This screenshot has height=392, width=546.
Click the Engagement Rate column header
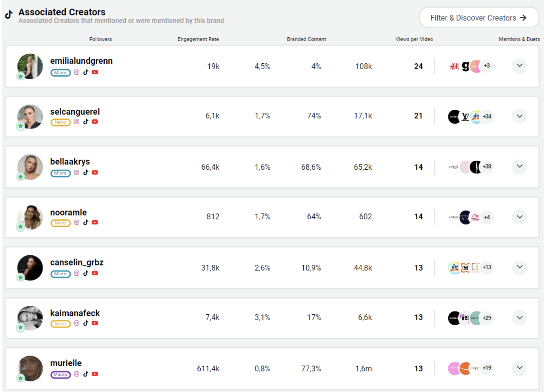point(198,39)
